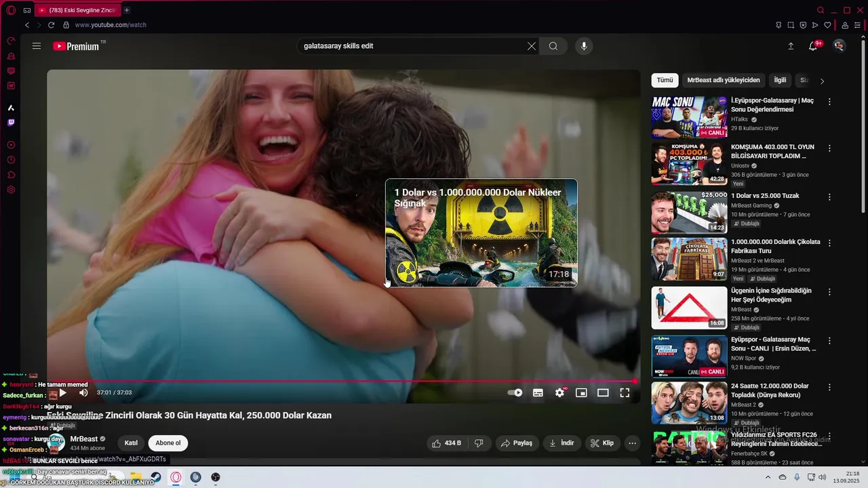Open the red triangle Üçgenin video thumbnail
The width and height of the screenshot is (868, 488).
689,308
